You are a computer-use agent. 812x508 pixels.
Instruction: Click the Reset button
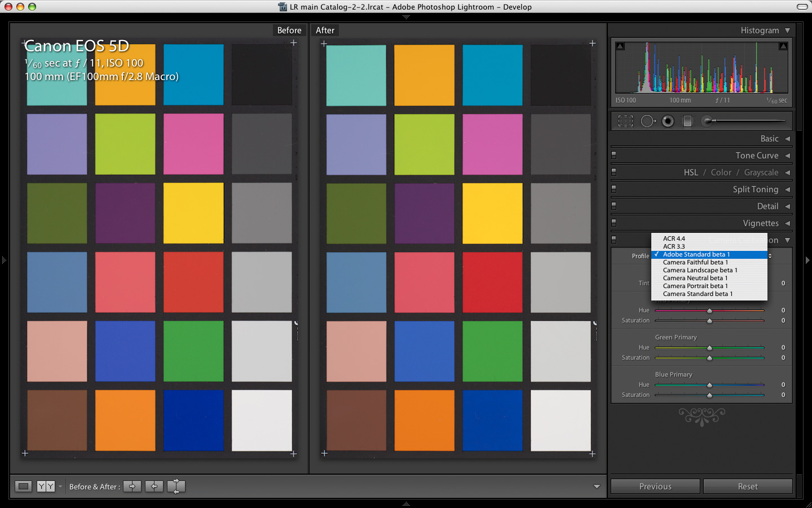748,486
